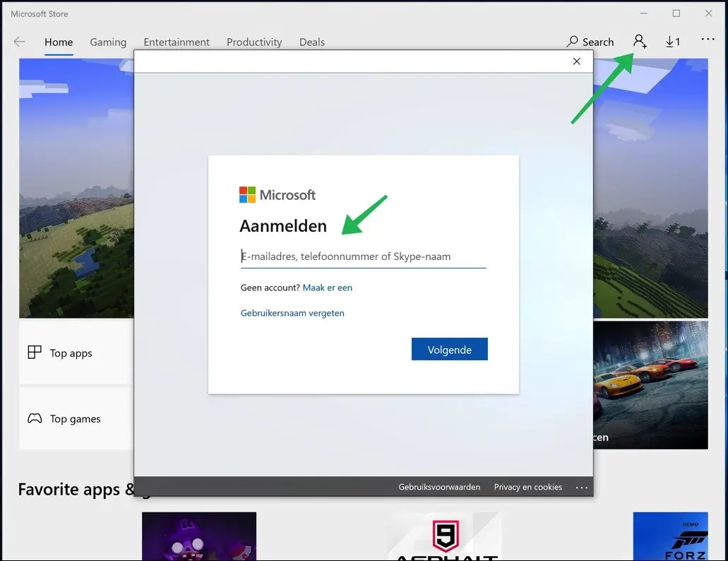Click the Top apps grid icon
Image resolution: width=728 pixels, height=561 pixels.
[35, 353]
